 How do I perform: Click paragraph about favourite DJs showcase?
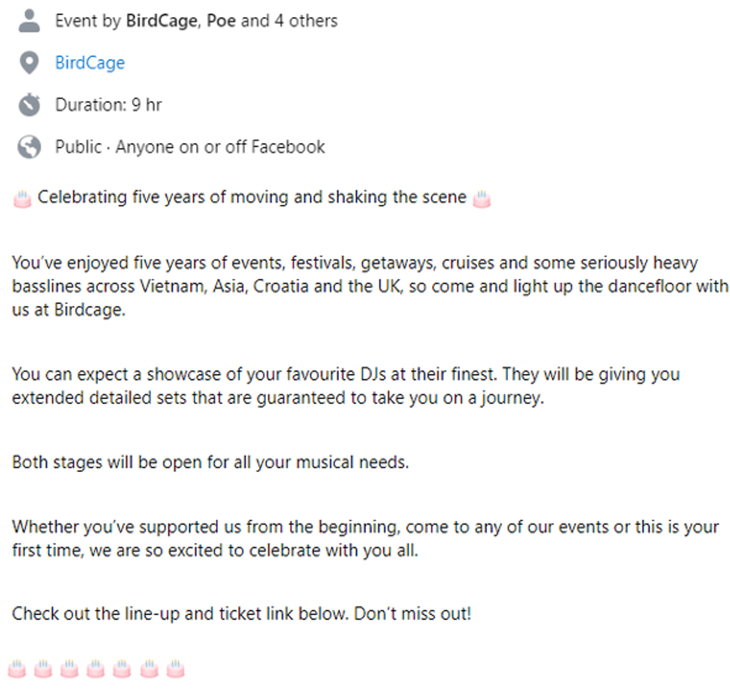346,386
